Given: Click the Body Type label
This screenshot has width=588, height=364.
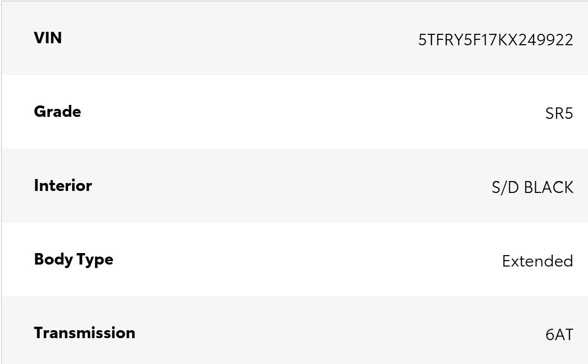Looking at the screenshot, I should (74, 260).
